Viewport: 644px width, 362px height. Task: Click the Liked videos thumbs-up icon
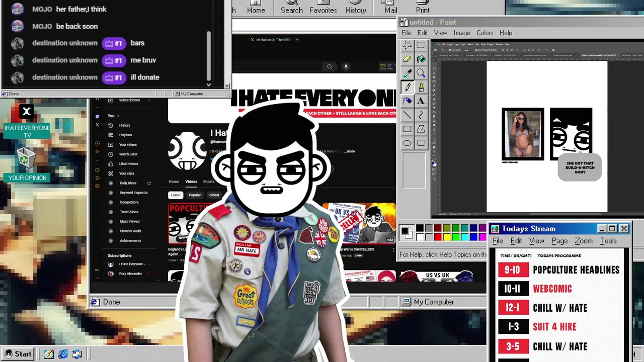111,163
